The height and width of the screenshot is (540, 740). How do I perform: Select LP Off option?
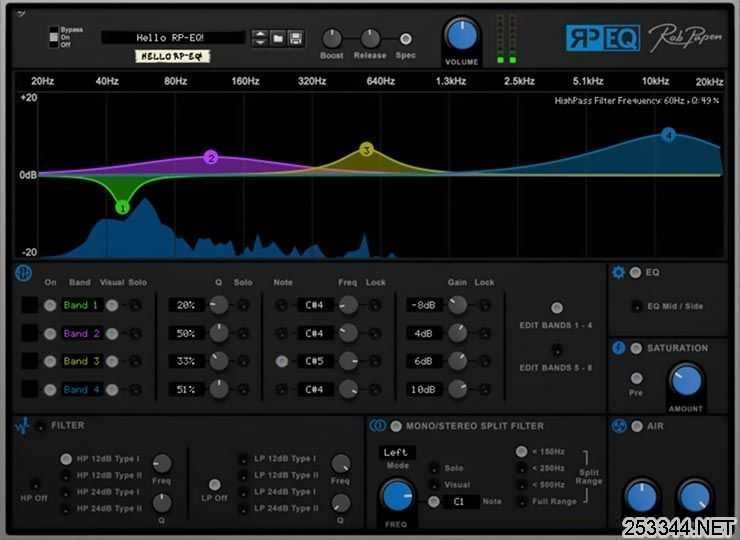point(215,485)
